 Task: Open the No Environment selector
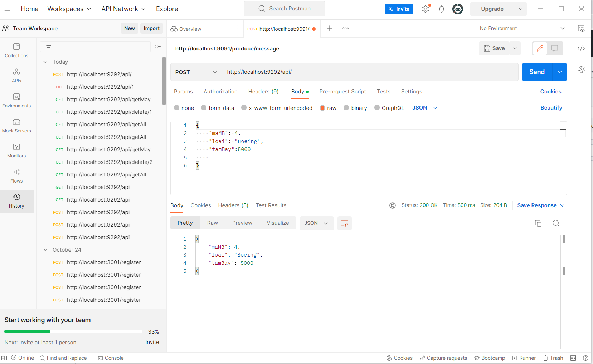pos(522,28)
